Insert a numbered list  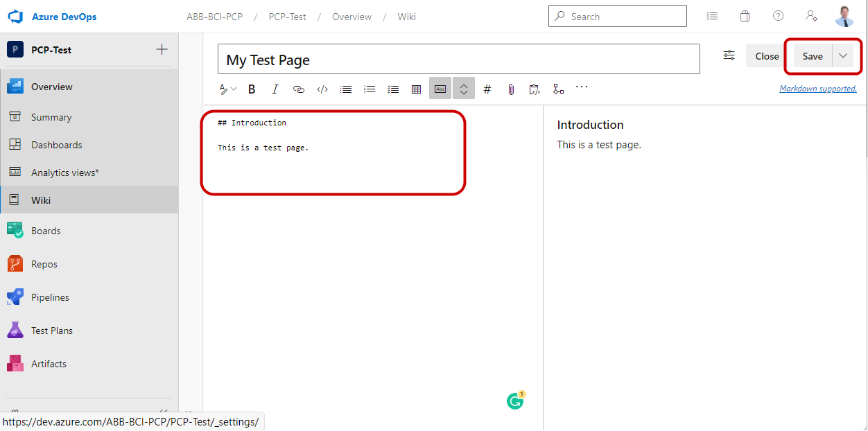click(370, 89)
